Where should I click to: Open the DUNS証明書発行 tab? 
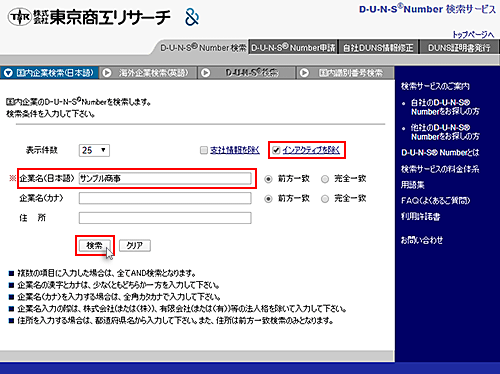[459, 48]
